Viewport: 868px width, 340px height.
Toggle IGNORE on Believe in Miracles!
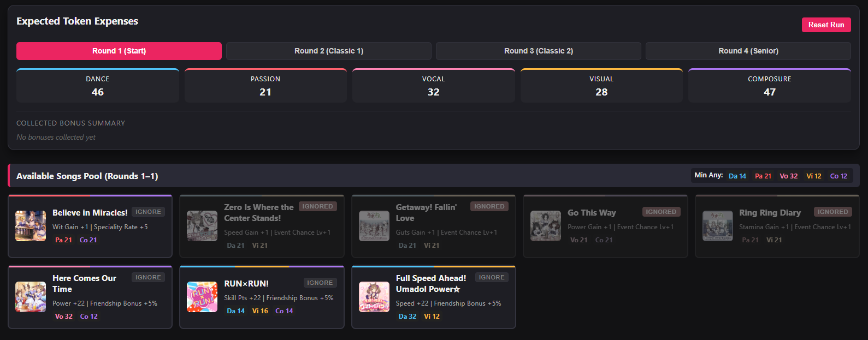pos(149,212)
